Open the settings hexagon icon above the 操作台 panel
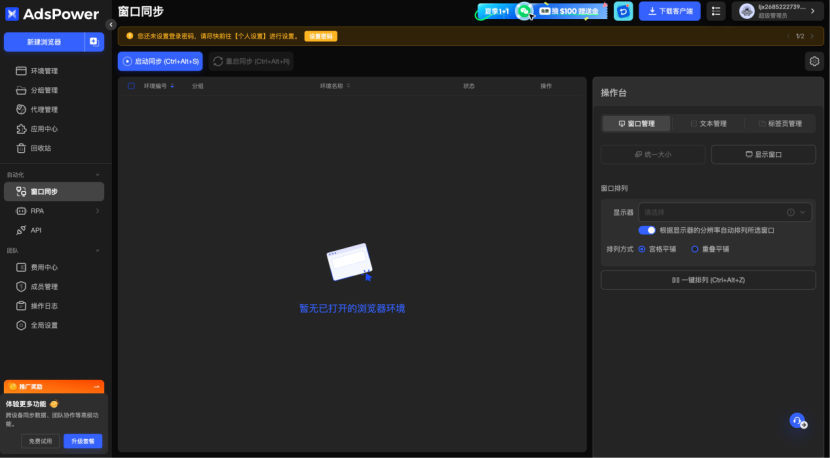Image resolution: width=830 pixels, height=458 pixels. (x=813, y=61)
